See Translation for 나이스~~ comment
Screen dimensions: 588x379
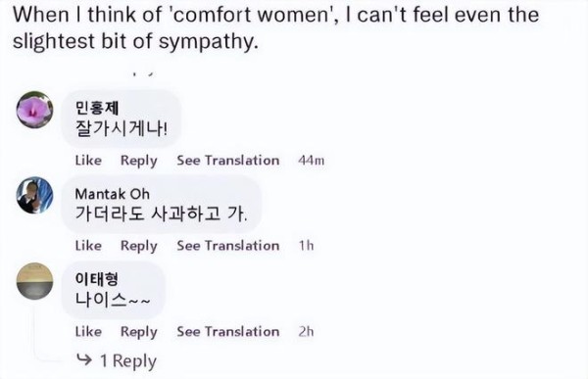coord(228,331)
